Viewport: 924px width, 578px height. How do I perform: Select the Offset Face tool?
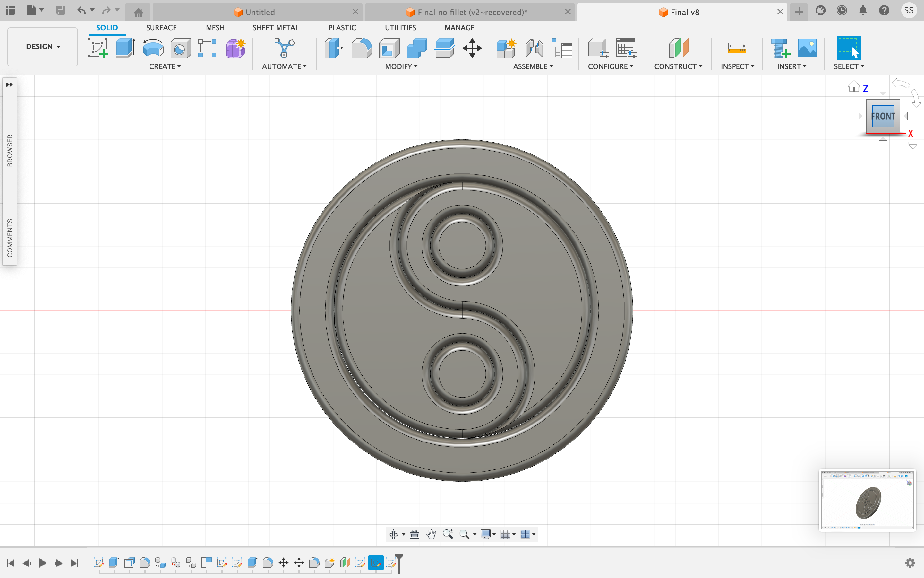(444, 48)
